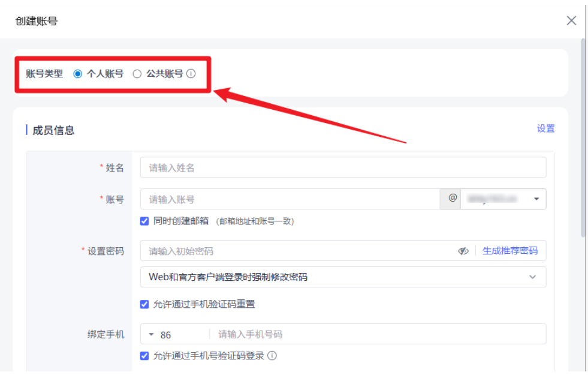Click the 创建账号 dialog title
This screenshot has width=588, height=375.
click(x=37, y=21)
